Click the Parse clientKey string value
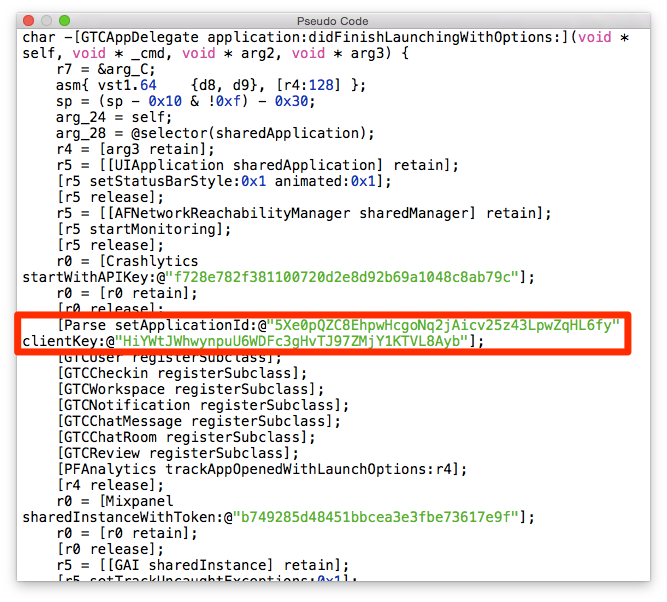The width and height of the screenshot is (667, 602). (x=290, y=341)
